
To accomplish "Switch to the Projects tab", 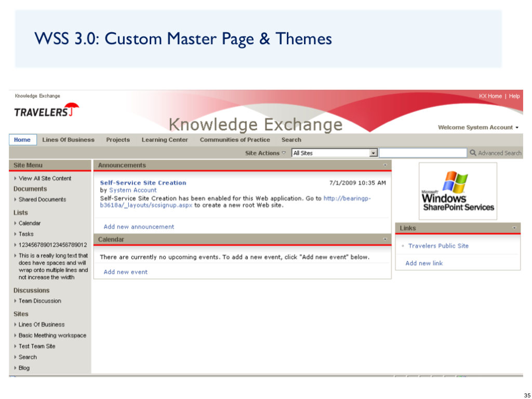I will pyautogui.click(x=118, y=140).
